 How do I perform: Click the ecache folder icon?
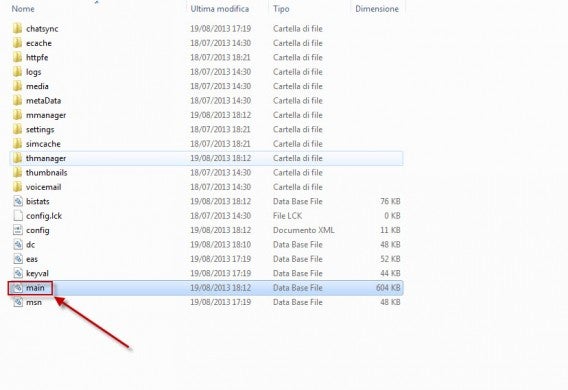pyautogui.click(x=17, y=43)
